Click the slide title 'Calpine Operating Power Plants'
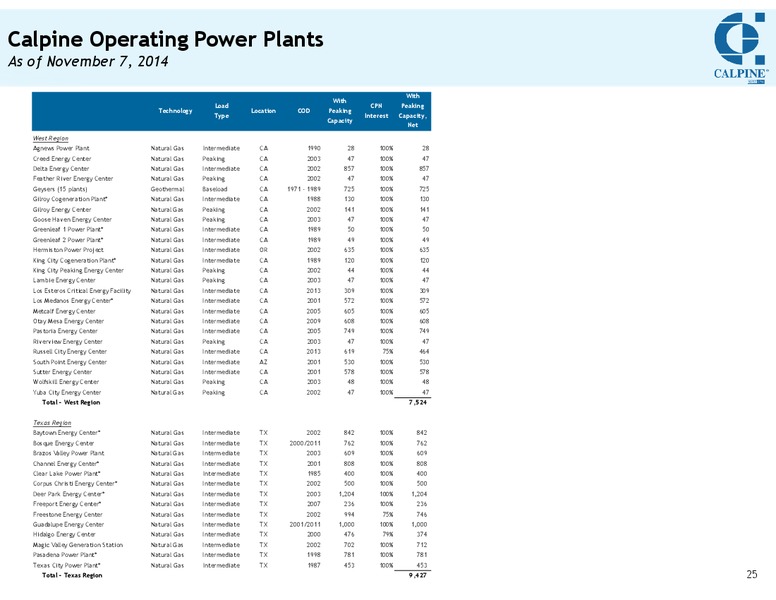The width and height of the screenshot is (776, 600). (165, 39)
